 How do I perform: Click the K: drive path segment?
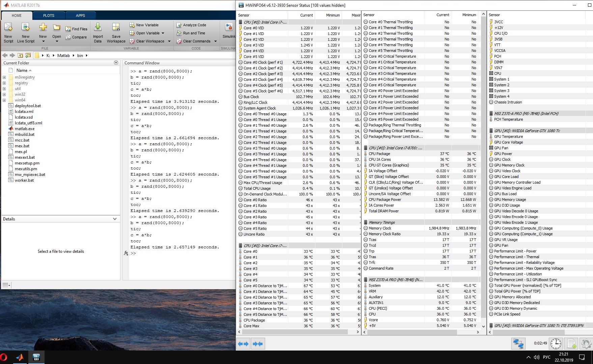coord(48,55)
